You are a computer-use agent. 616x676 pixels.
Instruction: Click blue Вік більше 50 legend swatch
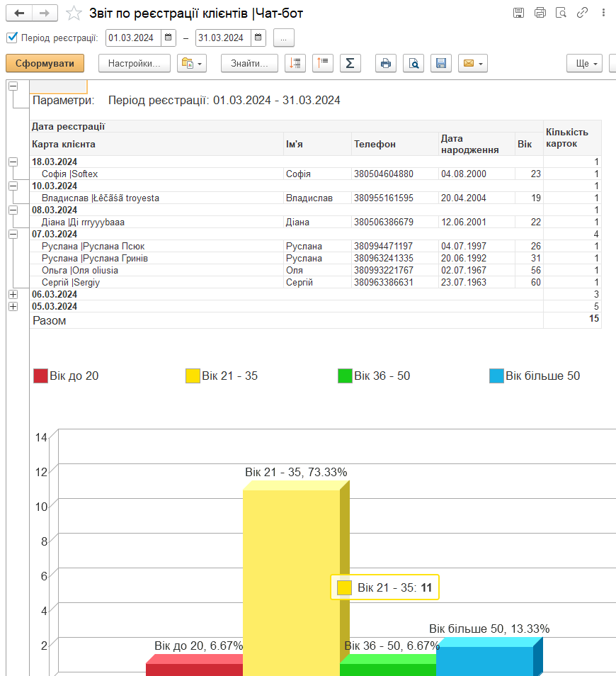pyautogui.click(x=496, y=376)
